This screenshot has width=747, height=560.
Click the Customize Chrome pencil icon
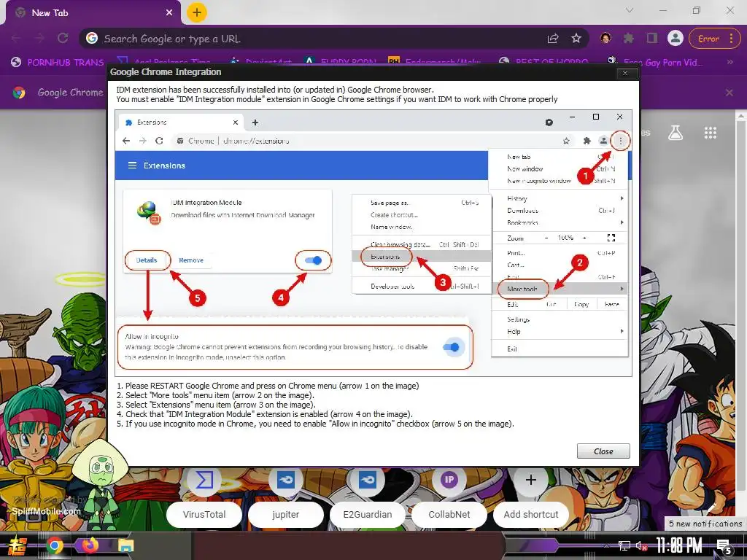pos(712,507)
